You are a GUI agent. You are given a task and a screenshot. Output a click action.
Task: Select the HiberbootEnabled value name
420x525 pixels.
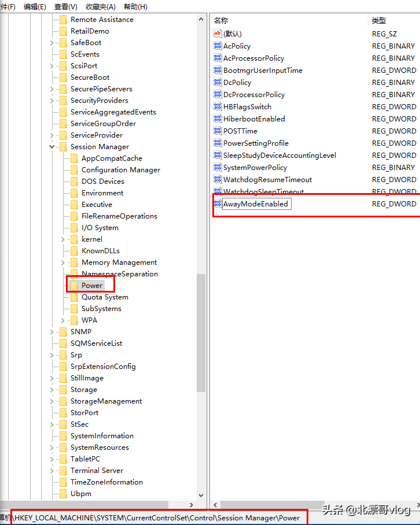254,119
